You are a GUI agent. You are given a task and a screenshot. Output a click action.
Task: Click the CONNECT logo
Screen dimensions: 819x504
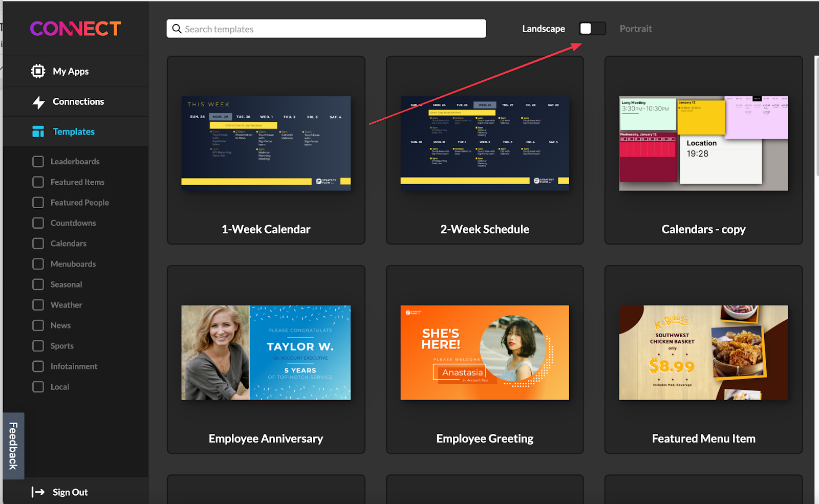(75, 29)
